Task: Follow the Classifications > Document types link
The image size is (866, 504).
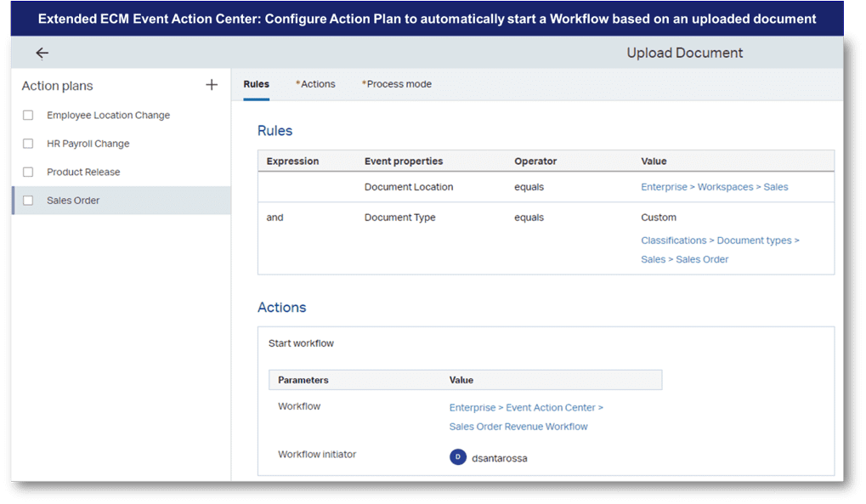Action: (x=719, y=240)
